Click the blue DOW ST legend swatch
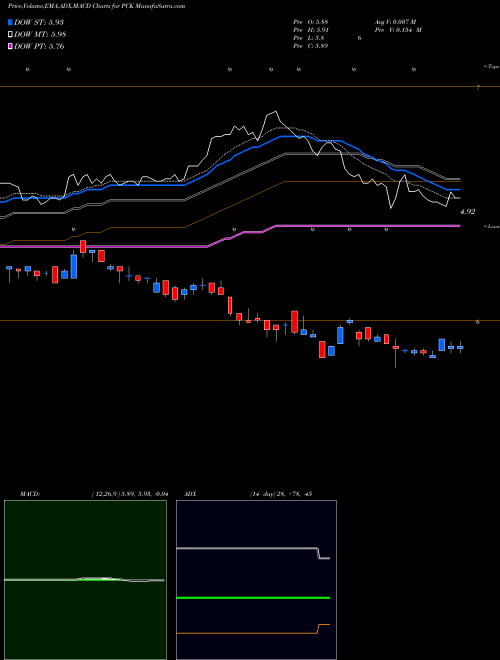This screenshot has width=500, height=660. click(x=11, y=22)
